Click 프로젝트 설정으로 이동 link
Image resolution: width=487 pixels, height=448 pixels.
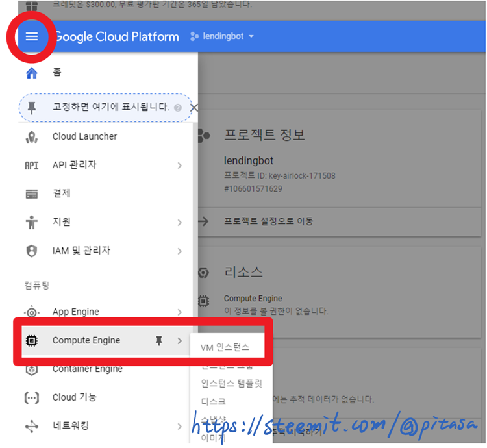pyautogui.click(x=269, y=221)
